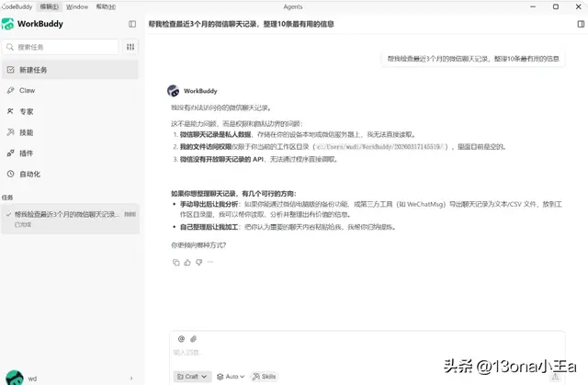Open the CodeBuddy menu

pos(17,6)
